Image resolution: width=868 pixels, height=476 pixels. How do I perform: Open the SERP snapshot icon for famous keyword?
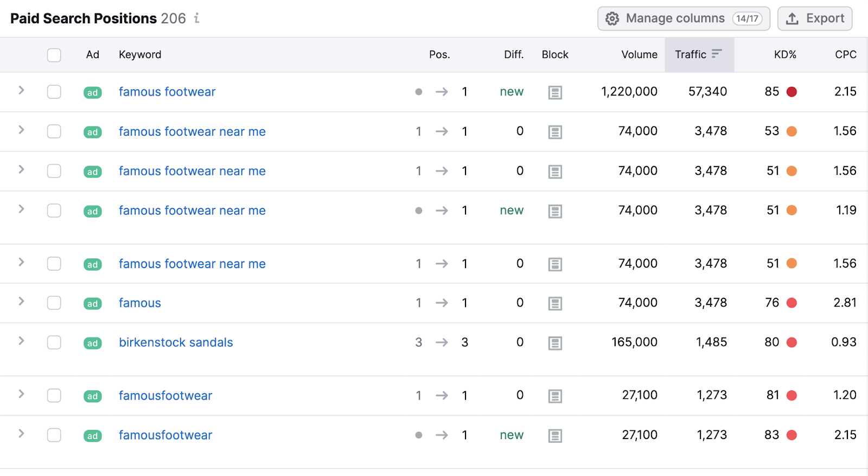click(555, 303)
